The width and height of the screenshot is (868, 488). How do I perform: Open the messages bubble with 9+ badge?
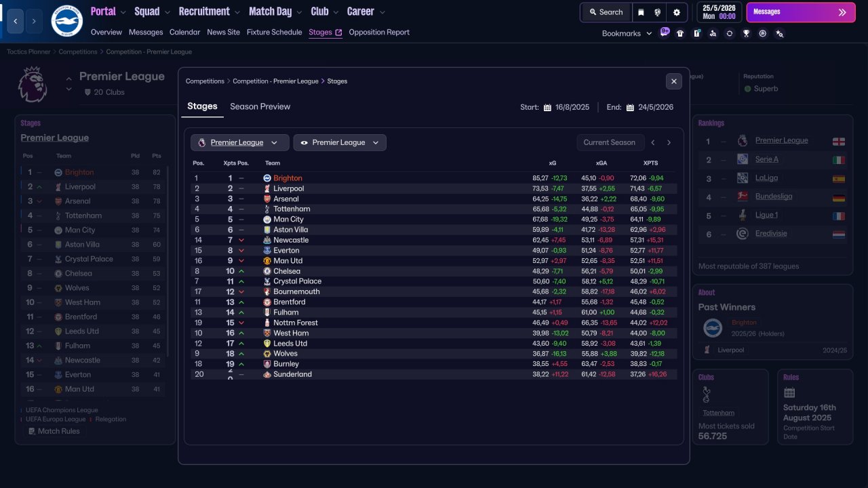[x=664, y=33]
